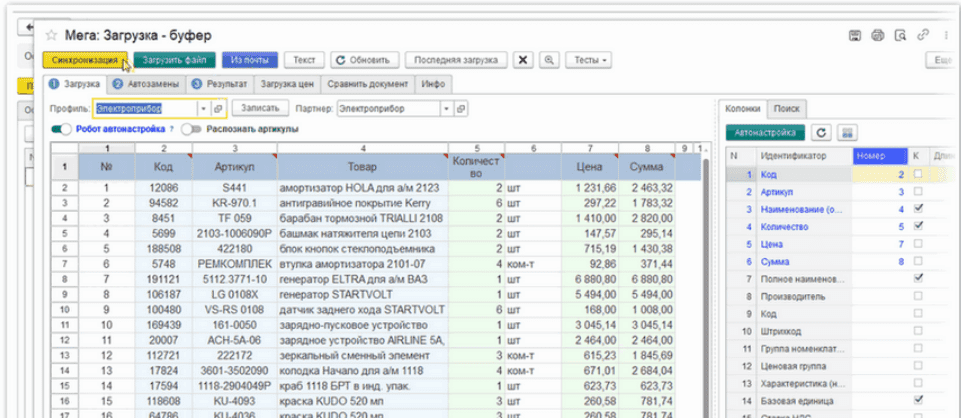Expand the Партнер dropdown list
961x418 pixels.
click(446, 108)
